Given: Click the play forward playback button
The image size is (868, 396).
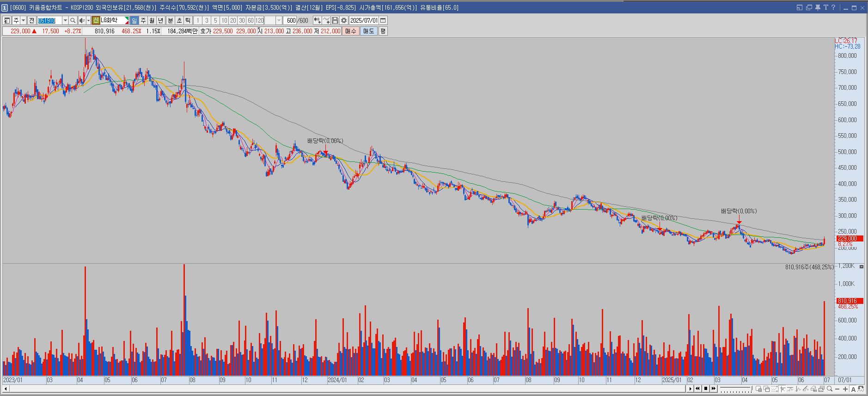Looking at the screenshot, I should click(x=690, y=389).
